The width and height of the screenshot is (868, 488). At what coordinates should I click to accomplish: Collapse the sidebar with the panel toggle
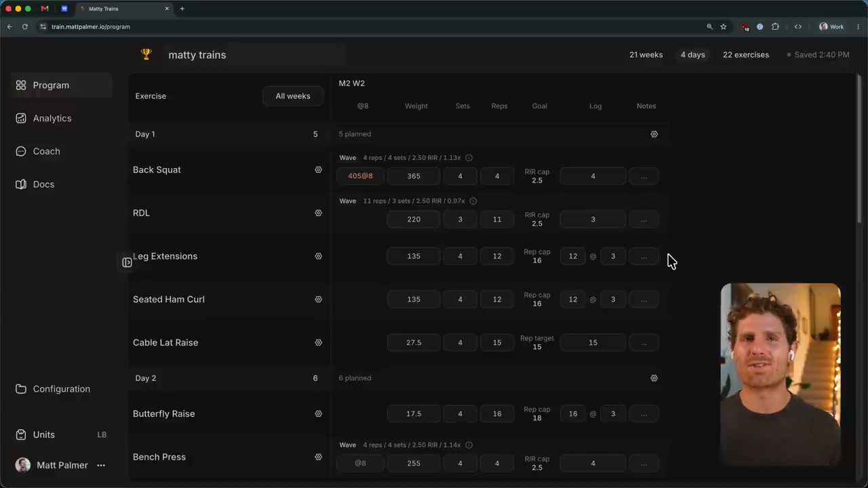(x=127, y=262)
